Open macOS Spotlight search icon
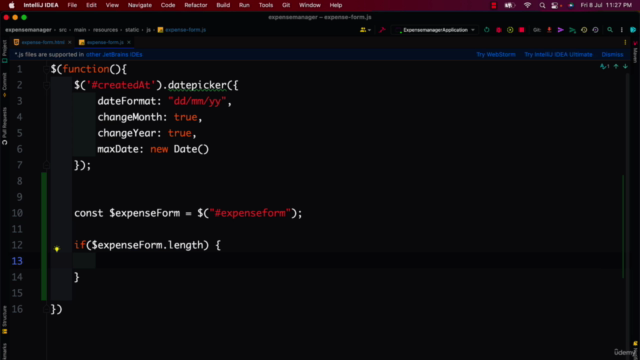This screenshot has height=360, width=640. click(542, 5)
